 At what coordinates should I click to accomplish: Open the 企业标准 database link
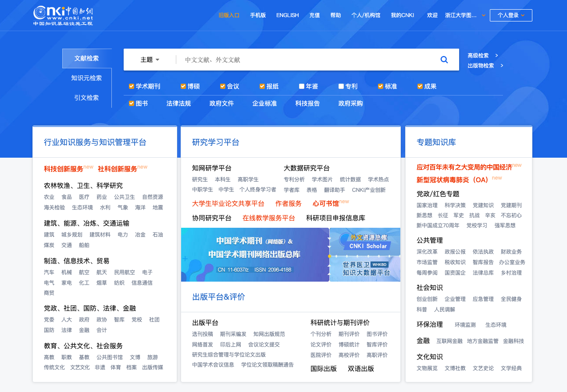[264, 103]
